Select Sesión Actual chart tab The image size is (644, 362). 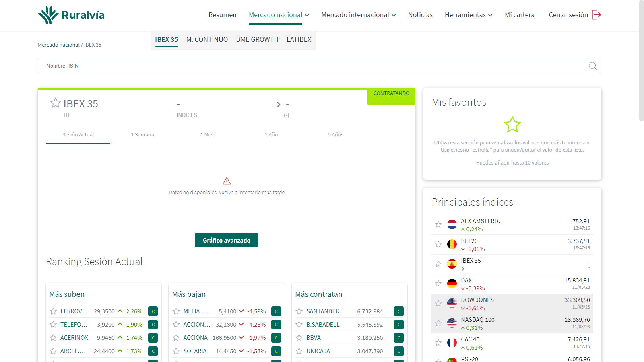coord(78,135)
